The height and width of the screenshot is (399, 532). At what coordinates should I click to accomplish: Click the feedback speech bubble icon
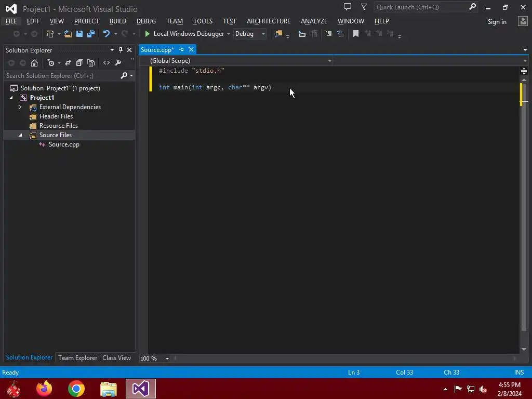pos(348,7)
